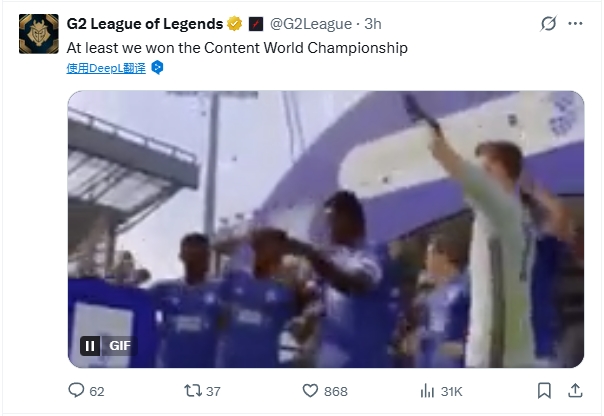Open the tweet via 3h timestamp

coord(372,24)
